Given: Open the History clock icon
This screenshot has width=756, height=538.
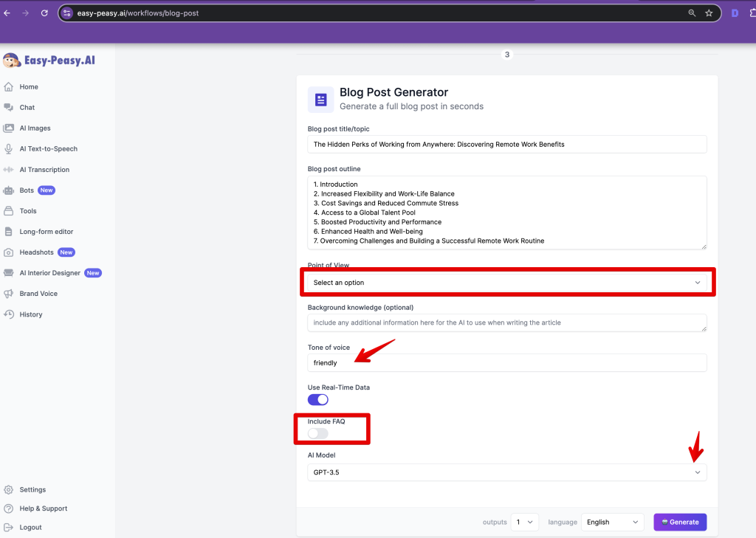Looking at the screenshot, I should click(9, 314).
